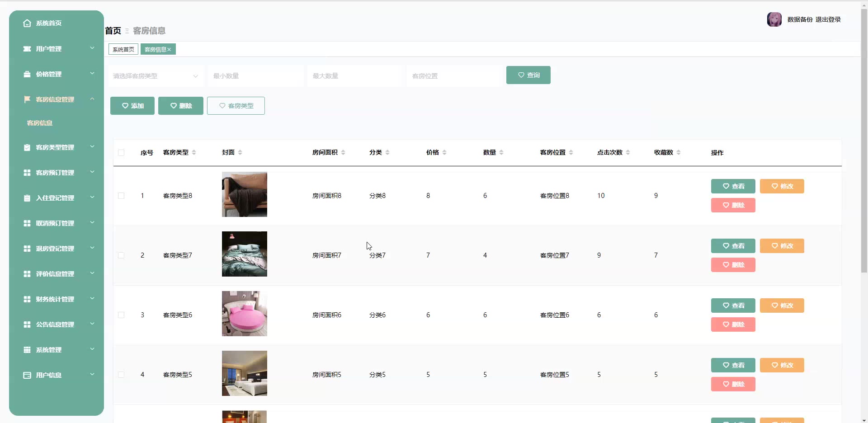The width and height of the screenshot is (868, 423).
Task: Open the 系统首页 sidebar menu item
Action: 57,23
